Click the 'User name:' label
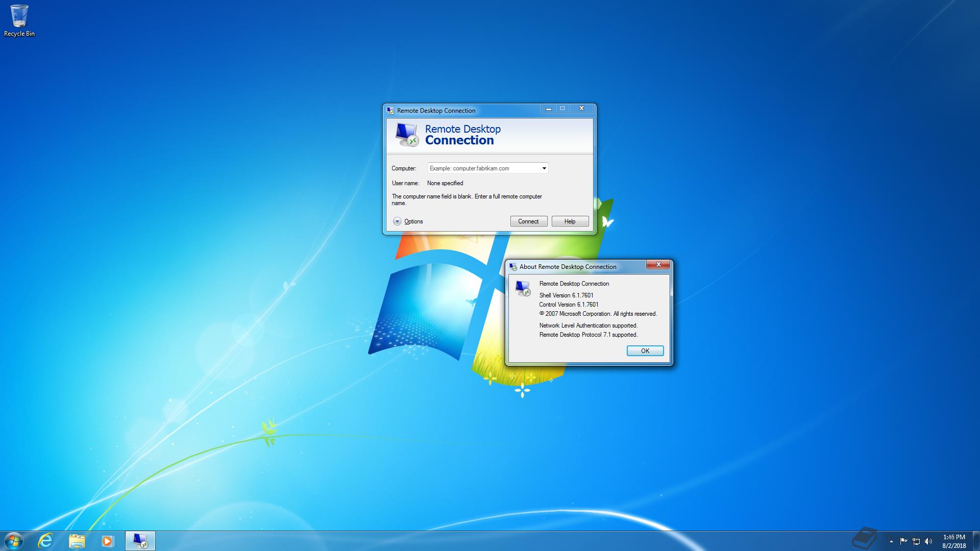Image resolution: width=980 pixels, height=551 pixels. point(405,183)
